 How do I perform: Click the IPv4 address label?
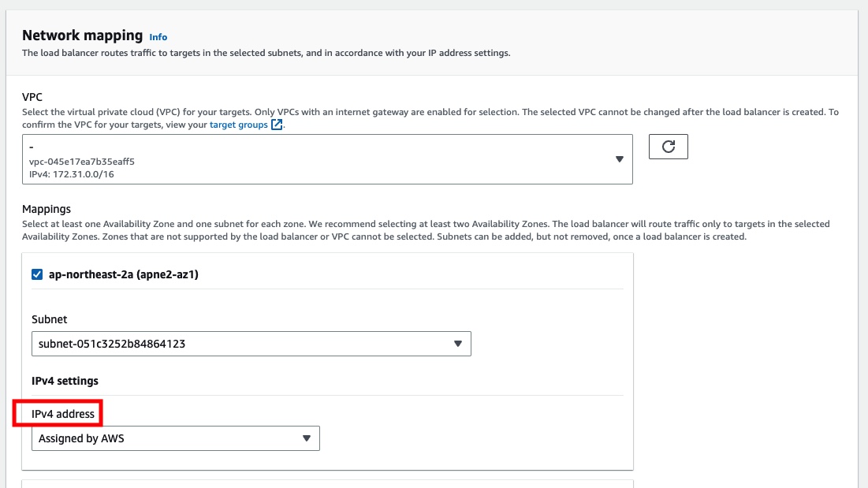[x=63, y=414]
